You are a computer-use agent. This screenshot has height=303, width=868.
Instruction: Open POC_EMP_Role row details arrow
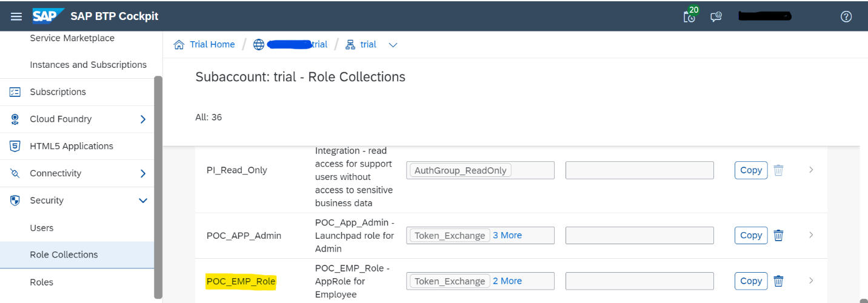(811, 281)
